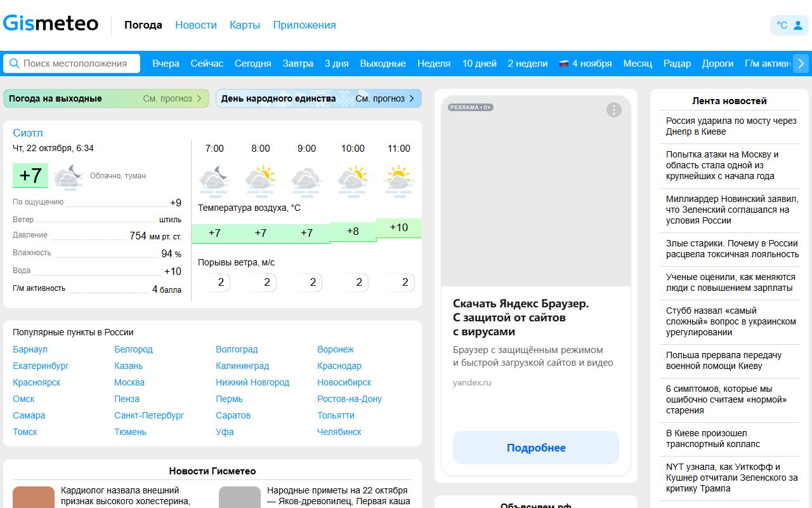Screen dimensions: 812x508
Task: Open the Сиэтл location link
Action: [28, 133]
